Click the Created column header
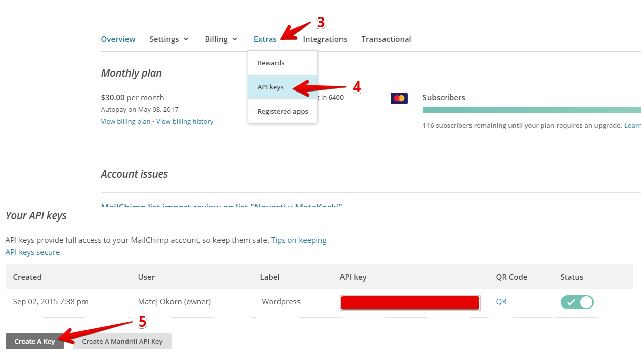This screenshot has height=364, width=641. 27,277
